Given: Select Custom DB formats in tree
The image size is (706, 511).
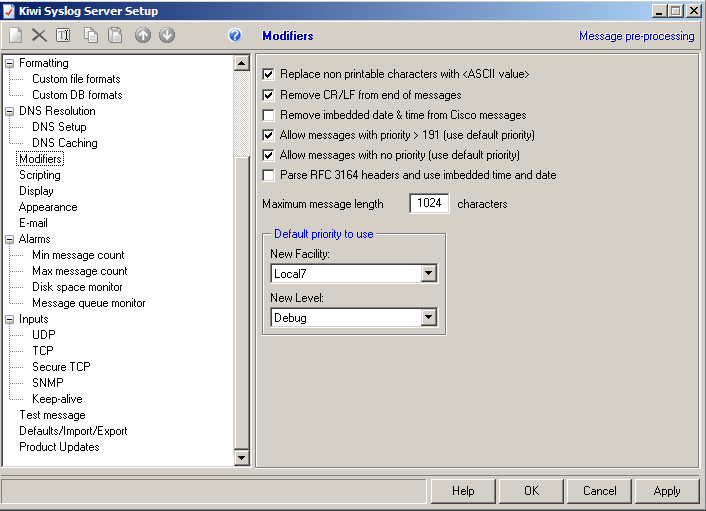Looking at the screenshot, I should click(x=77, y=95).
